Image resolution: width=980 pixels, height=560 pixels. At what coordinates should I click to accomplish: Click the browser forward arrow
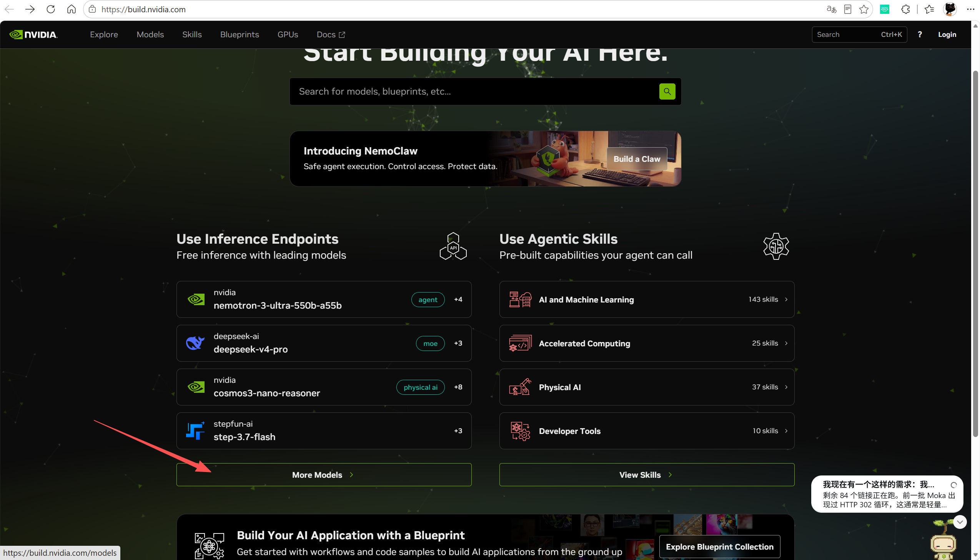(30, 9)
